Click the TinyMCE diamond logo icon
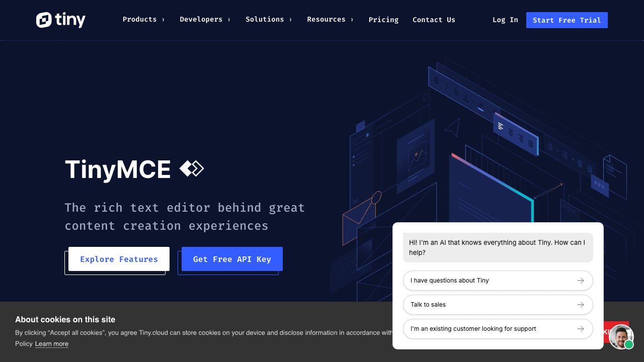 192,169
